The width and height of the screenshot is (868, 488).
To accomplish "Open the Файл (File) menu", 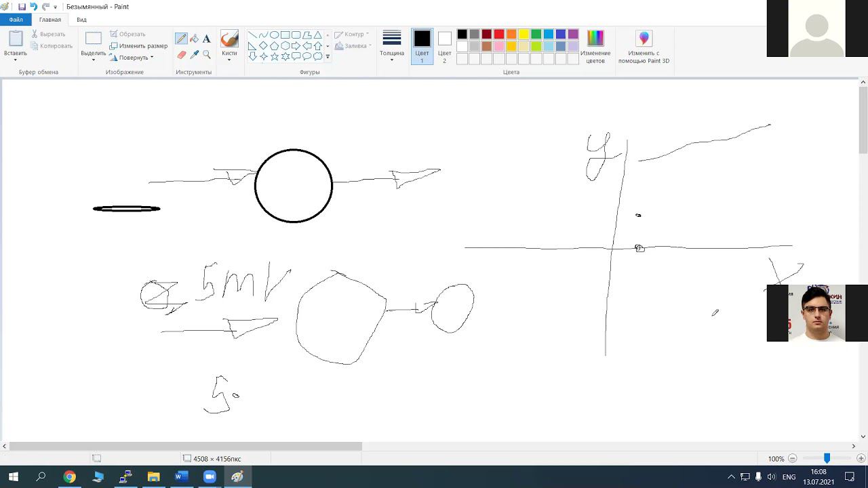I will click(16, 20).
